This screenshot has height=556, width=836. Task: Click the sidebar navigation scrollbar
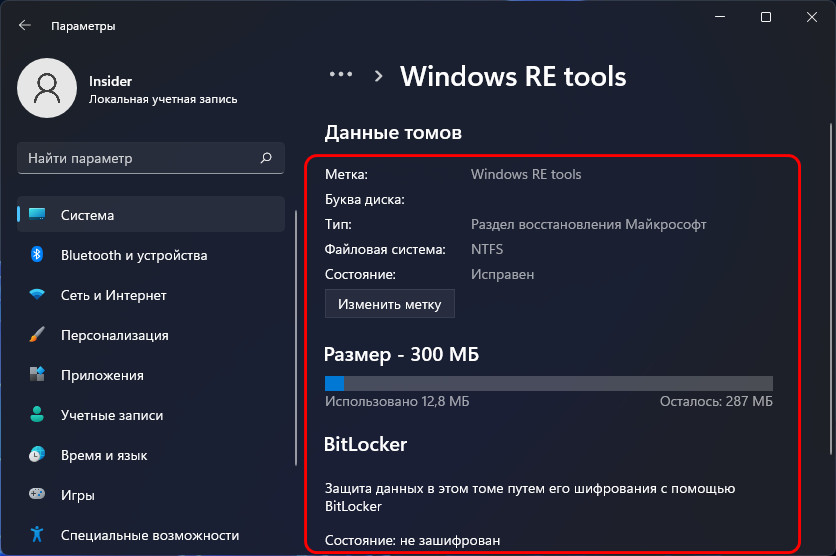click(x=296, y=339)
